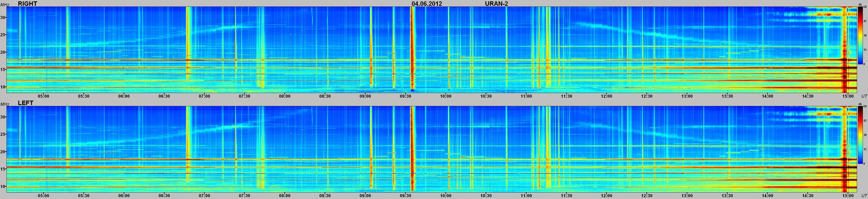Image resolution: width=868 pixels, height=199 pixels.
Task: Click the 05:00 time tick under the RIGHT panel
Action: click(43, 96)
